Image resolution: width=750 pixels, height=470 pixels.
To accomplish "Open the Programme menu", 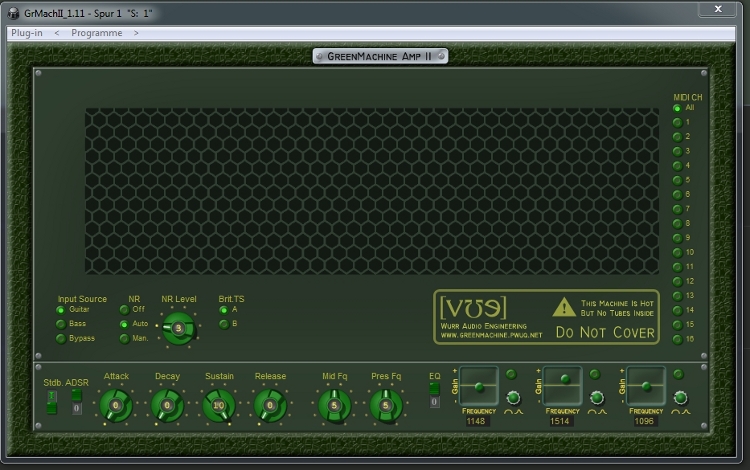I will [x=96, y=33].
